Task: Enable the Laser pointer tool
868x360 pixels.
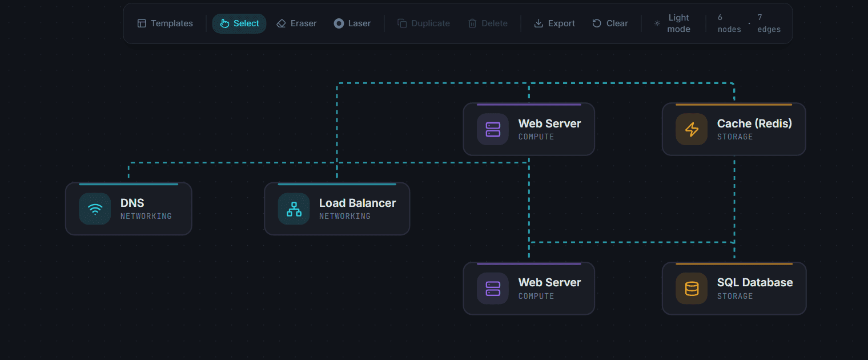Action: tap(352, 23)
